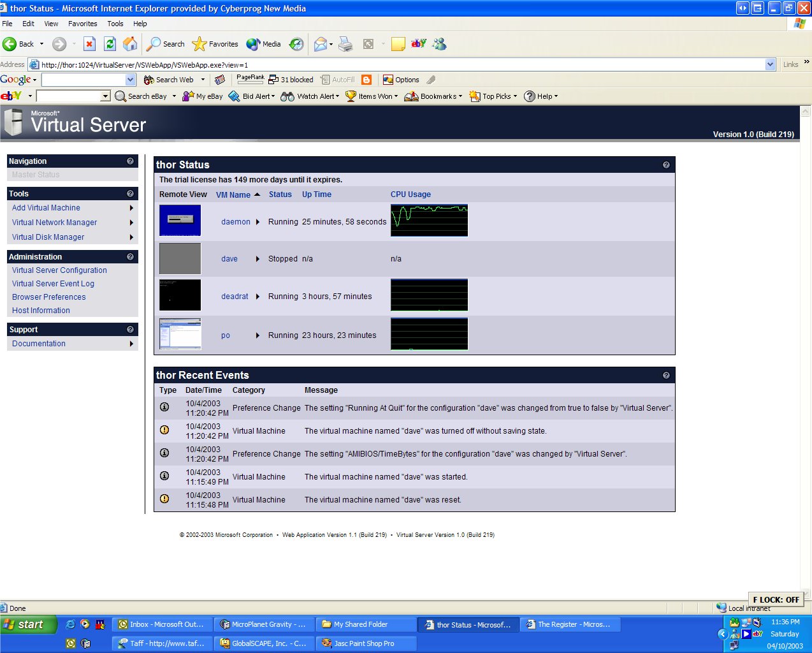812x653 pixels.
Task: Open the address bar dropdown arrow
Action: click(x=770, y=64)
